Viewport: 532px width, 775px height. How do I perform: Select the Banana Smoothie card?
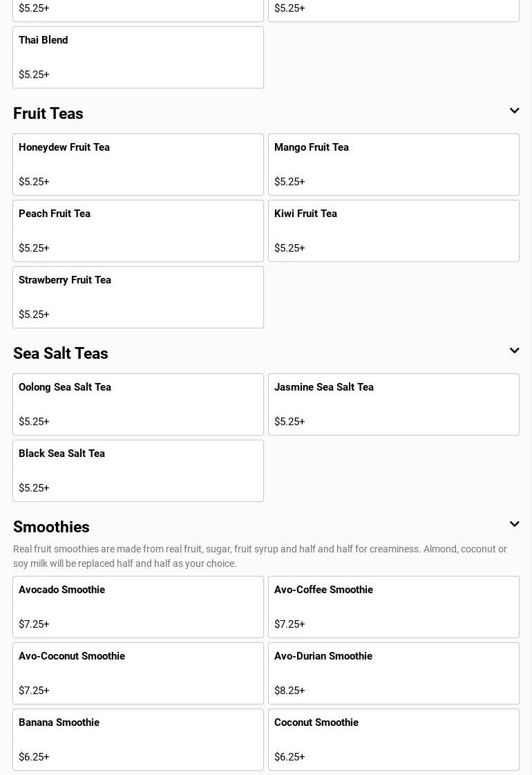[x=138, y=740]
